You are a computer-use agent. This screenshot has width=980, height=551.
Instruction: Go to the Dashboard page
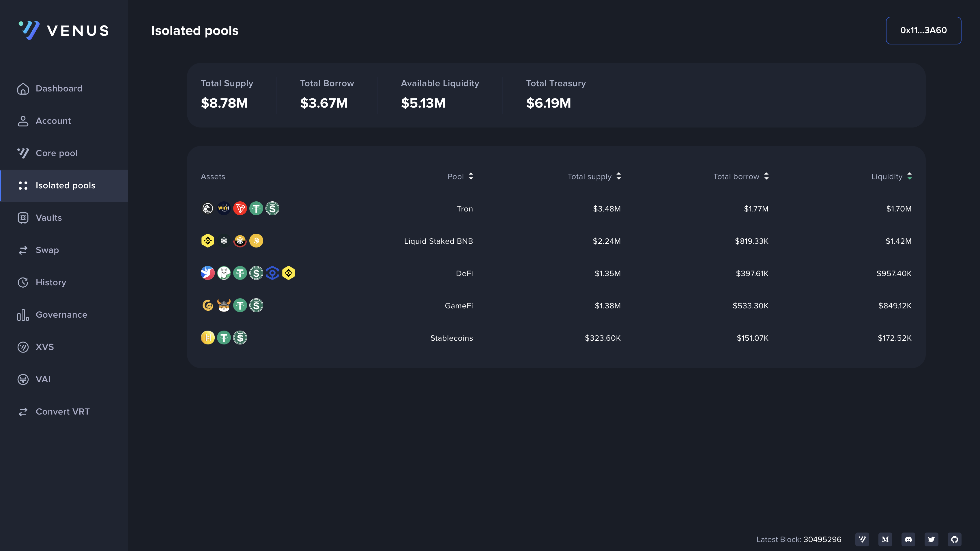[59, 89]
